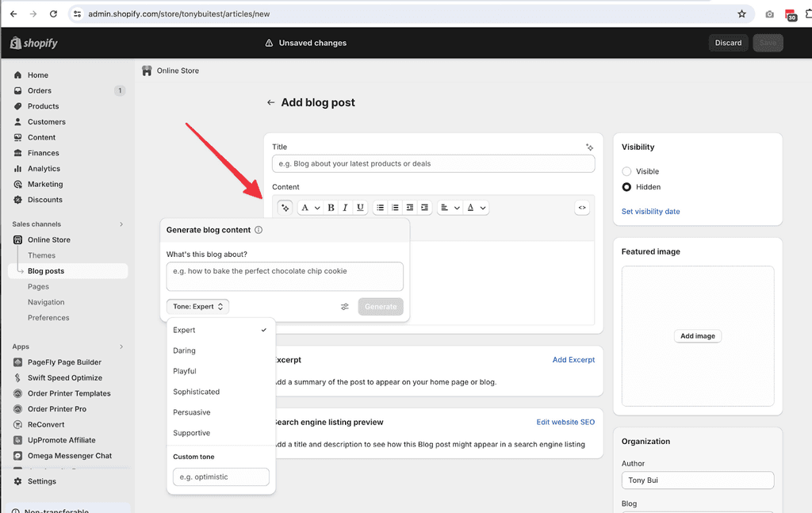Click the Discard button
The height and width of the screenshot is (513, 812).
(x=728, y=43)
